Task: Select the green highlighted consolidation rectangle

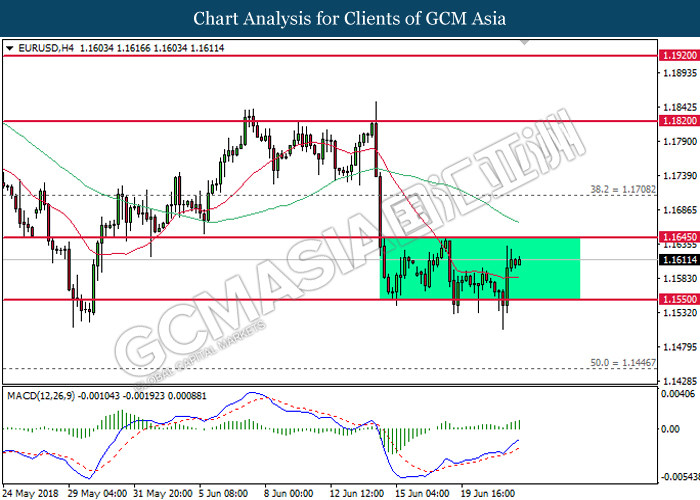Action: point(479,268)
